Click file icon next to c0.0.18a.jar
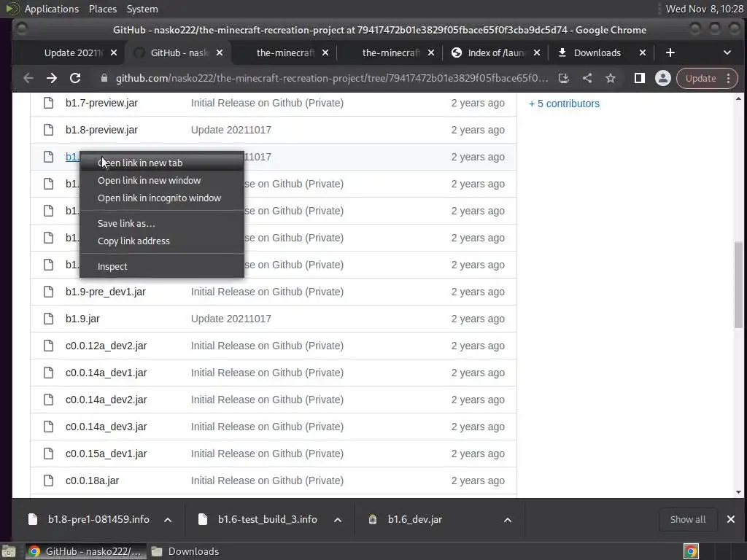This screenshot has width=747, height=560. pos(49,481)
